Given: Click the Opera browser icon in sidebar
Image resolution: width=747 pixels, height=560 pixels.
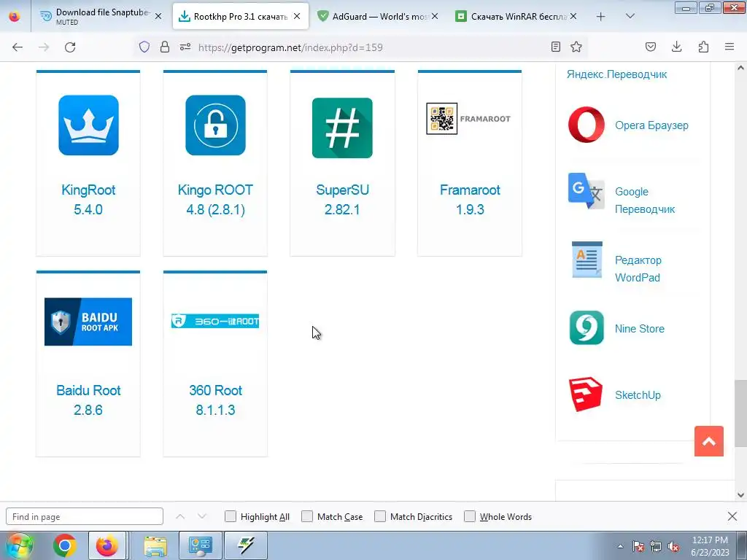Looking at the screenshot, I should (x=587, y=125).
